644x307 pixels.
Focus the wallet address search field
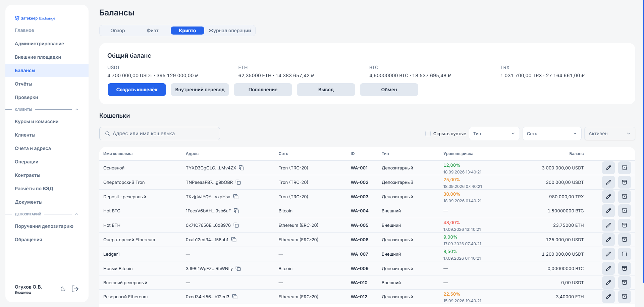click(x=160, y=134)
